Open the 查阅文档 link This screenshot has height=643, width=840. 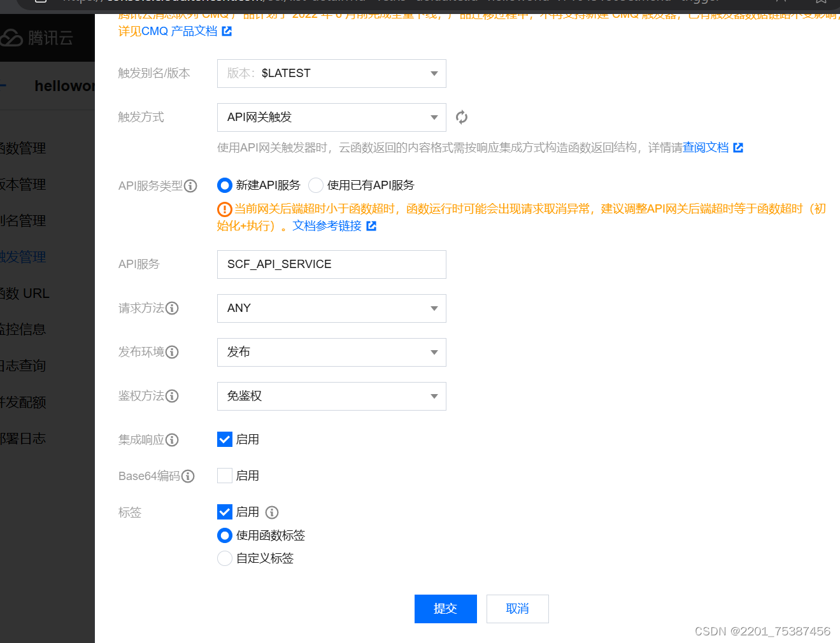click(706, 148)
